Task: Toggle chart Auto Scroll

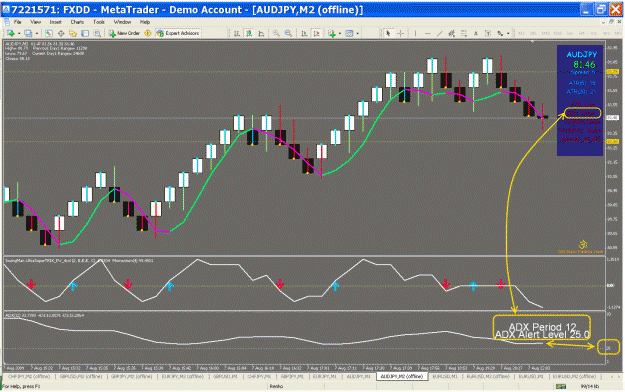Action: pos(304,33)
